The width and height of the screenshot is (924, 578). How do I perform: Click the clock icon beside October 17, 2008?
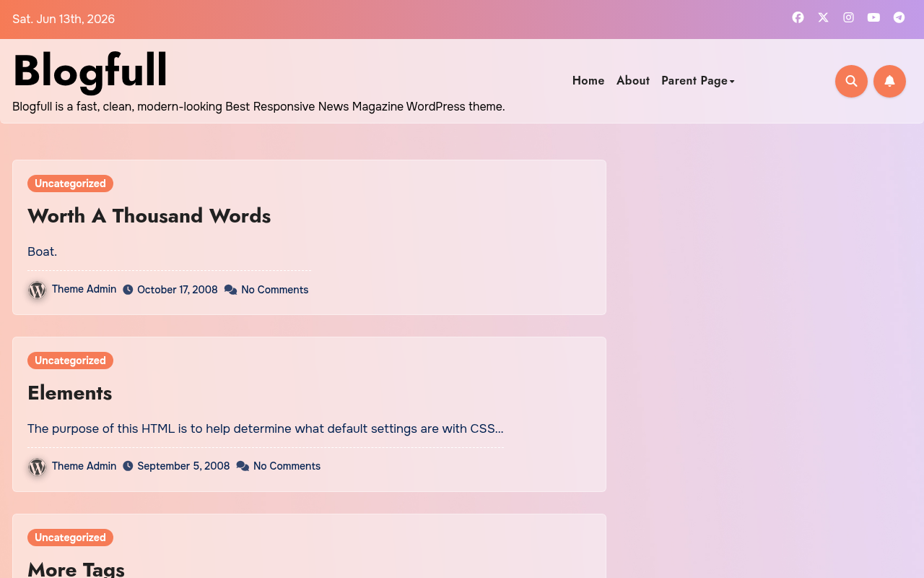[128, 290]
